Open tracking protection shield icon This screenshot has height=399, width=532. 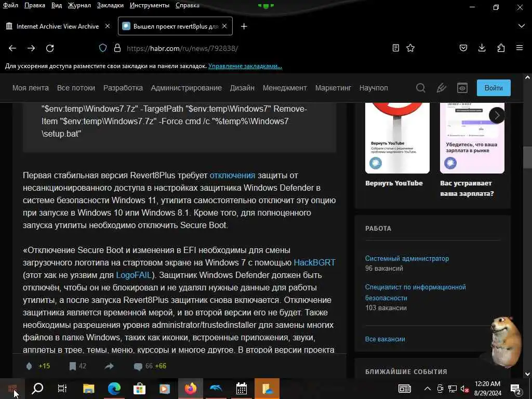[x=103, y=48]
